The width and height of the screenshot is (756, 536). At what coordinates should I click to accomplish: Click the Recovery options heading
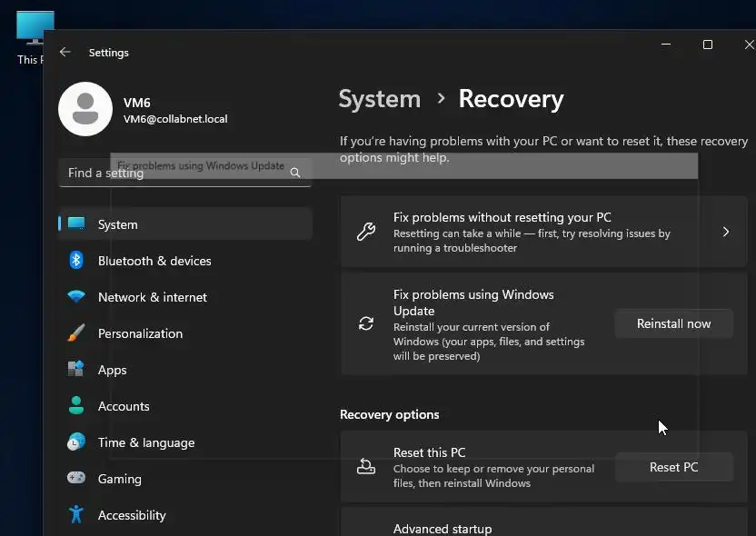(390, 414)
